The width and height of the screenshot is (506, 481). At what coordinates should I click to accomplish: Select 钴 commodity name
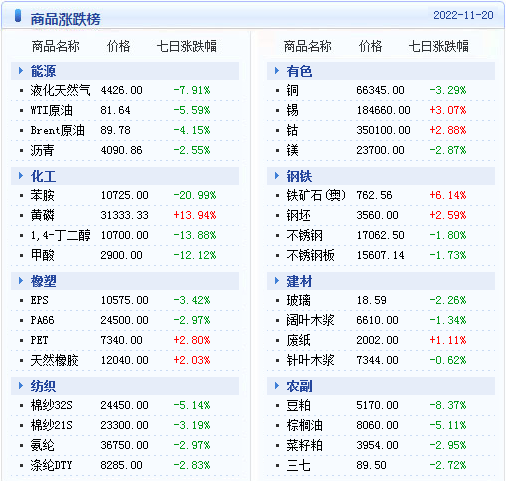tap(292, 130)
